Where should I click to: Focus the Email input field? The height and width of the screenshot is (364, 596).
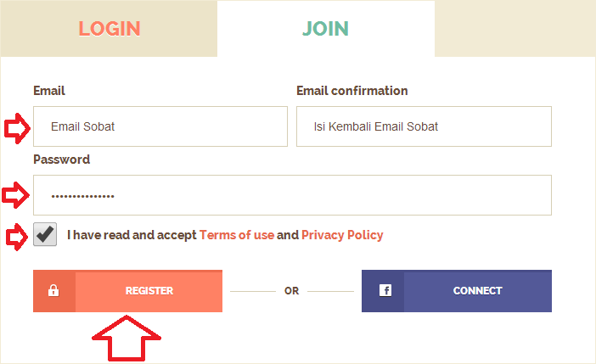[x=160, y=126]
